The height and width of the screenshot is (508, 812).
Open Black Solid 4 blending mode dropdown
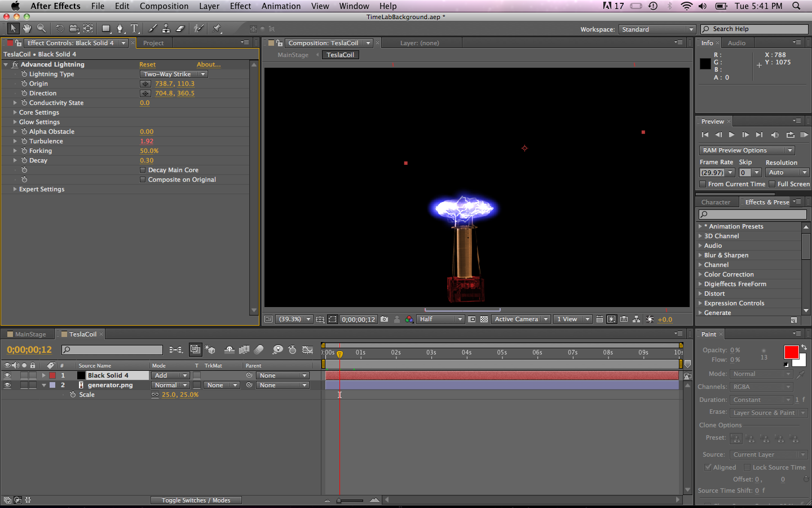click(x=170, y=375)
